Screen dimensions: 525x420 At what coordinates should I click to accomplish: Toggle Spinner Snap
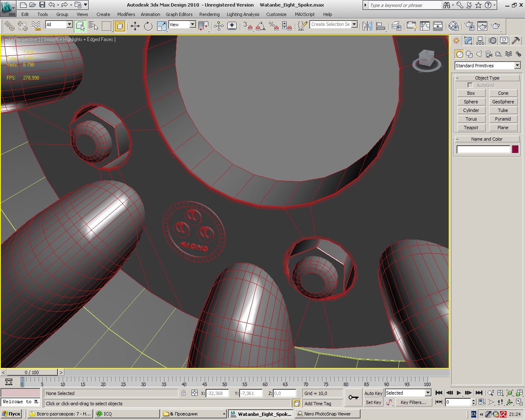(287, 26)
